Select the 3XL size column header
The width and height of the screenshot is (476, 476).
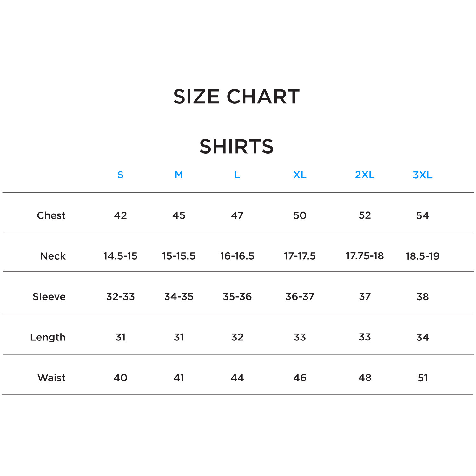[x=422, y=175]
